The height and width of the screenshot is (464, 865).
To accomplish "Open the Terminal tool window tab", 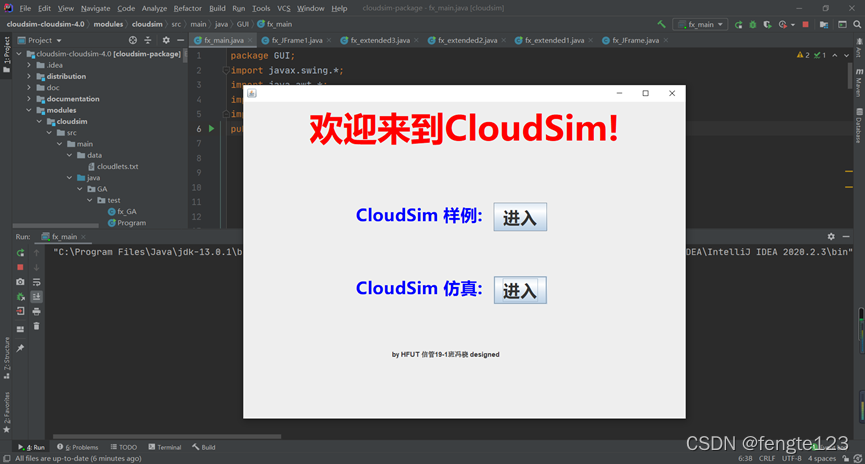I will [164, 447].
